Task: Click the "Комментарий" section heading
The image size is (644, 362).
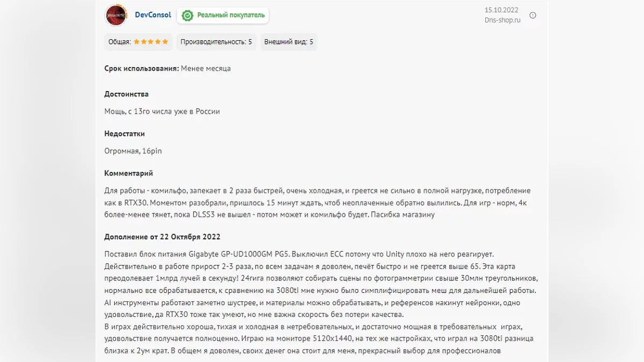Action: [x=129, y=173]
